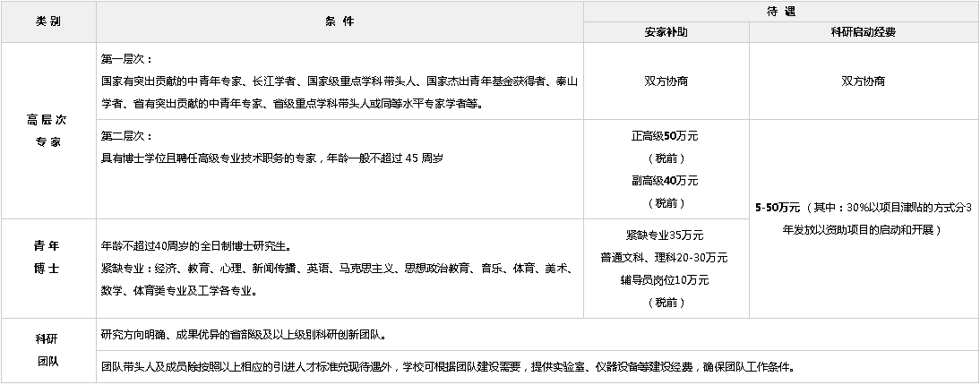Select the 紧缺专业35万元 text
Image resolution: width=980 pixels, height=385 pixels.
pyautogui.click(x=665, y=235)
